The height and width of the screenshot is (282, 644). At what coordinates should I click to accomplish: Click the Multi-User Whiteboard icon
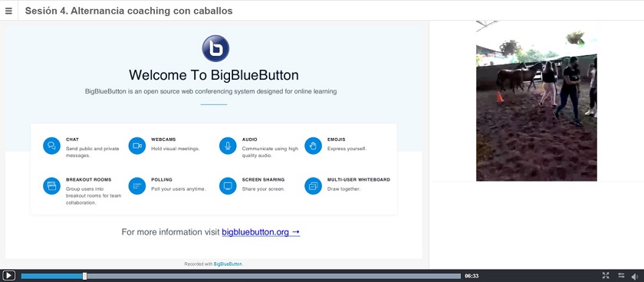click(313, 186)
